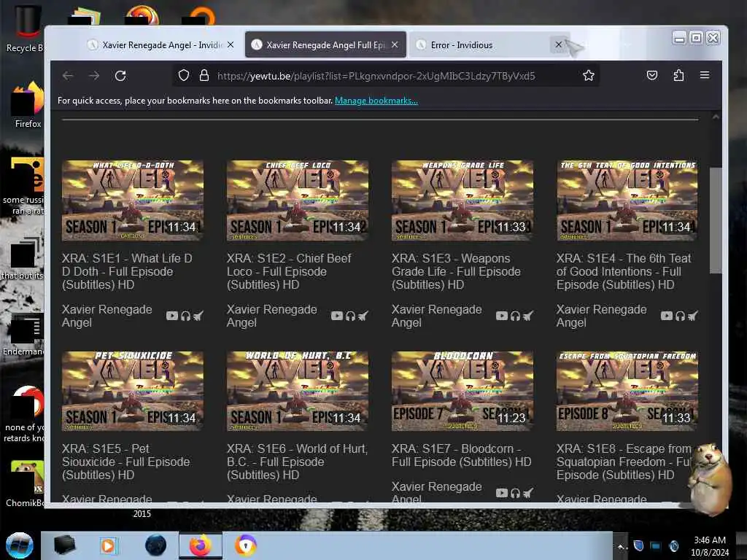Click the switch instance icon for S1E2
This screenshot has width=747, height=560.
(363, 316)
